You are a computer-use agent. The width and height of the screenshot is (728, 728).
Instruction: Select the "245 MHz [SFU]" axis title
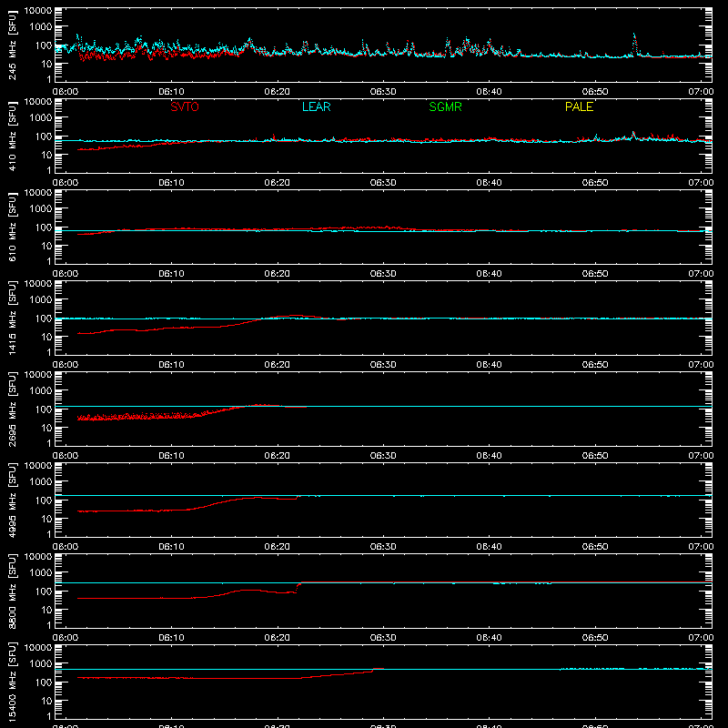click(13, 45)
